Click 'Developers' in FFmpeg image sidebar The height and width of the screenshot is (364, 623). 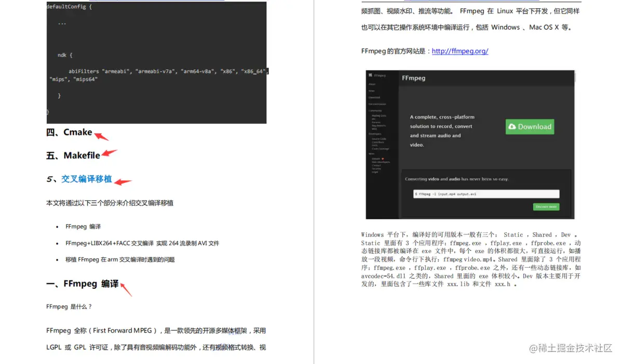pyautogui.click(x=375, y=134)
